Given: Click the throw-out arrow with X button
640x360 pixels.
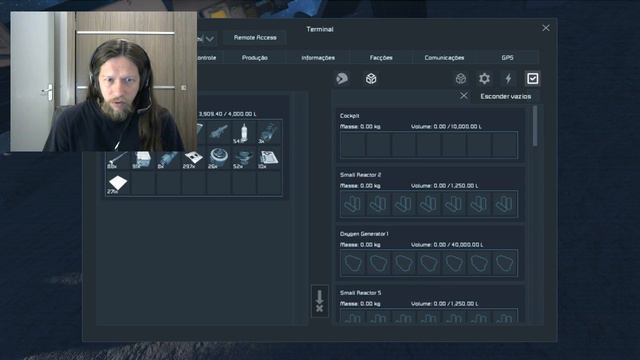Looking at the screenshot, I should (x=319, y=301).
